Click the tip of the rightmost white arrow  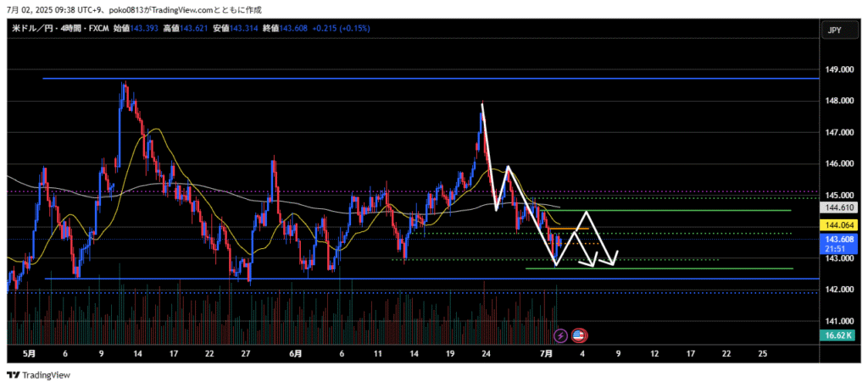(x=618, y=252)
